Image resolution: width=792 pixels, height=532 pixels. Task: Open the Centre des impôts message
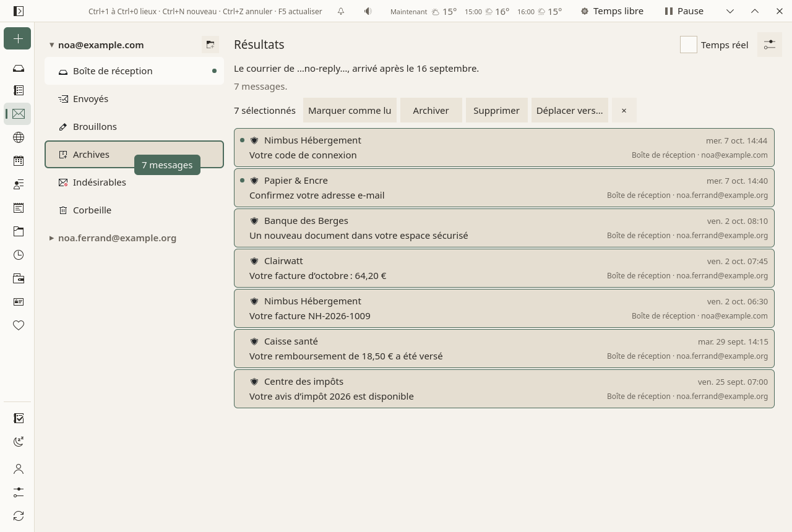point(504,388)
